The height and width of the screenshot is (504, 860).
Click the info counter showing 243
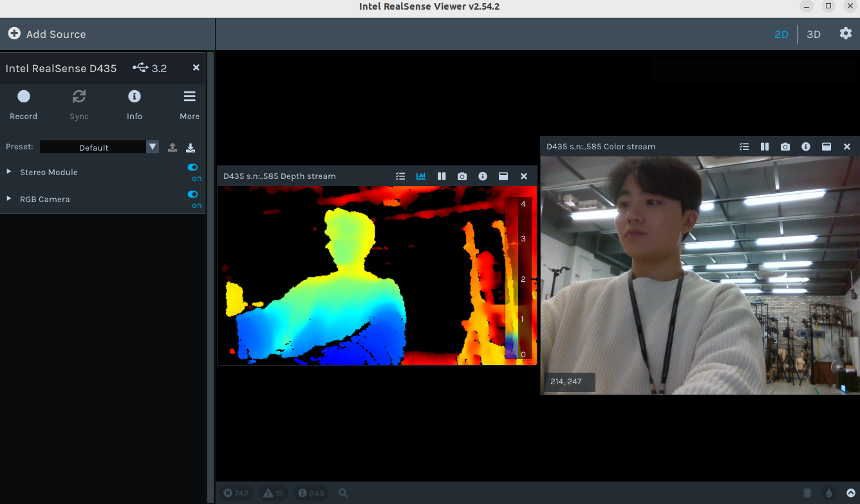click(311, 493)
